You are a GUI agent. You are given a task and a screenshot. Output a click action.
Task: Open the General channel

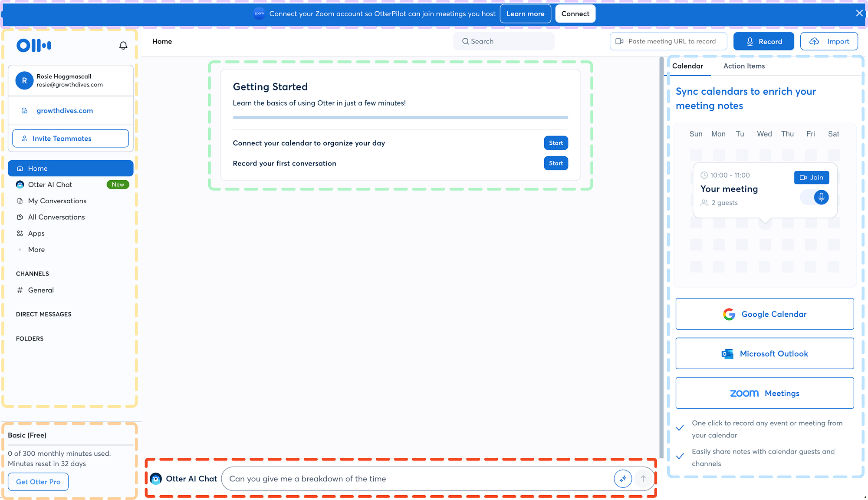tap(41, 290)
